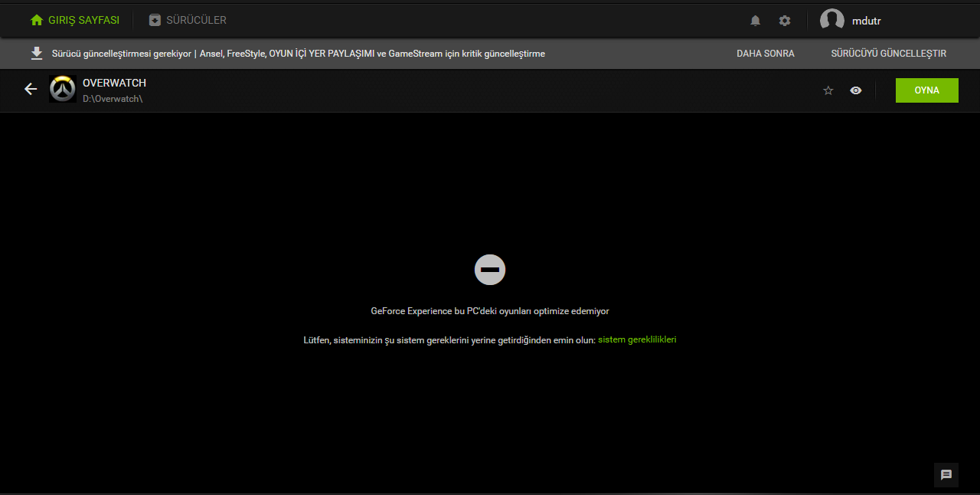
Task: Click the D:\Overwatch\ path text
Action: pos(113,99)
